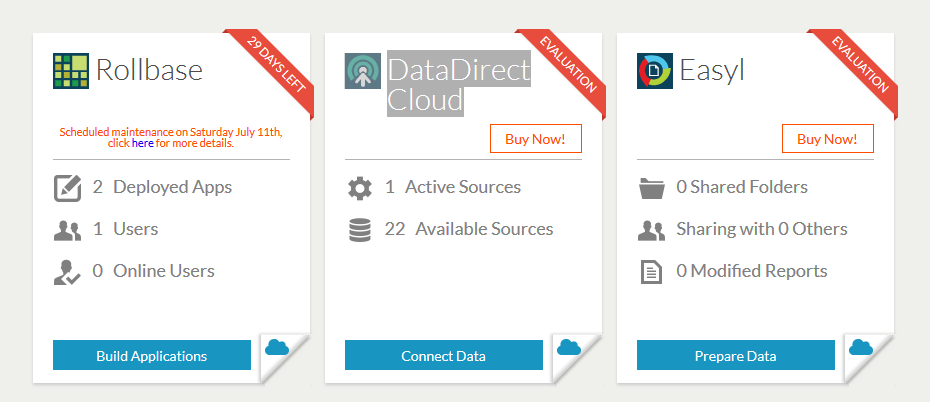The image size is (930, 402).
Task: Click the Available Sources database icon
Action: tap(359, 229)
